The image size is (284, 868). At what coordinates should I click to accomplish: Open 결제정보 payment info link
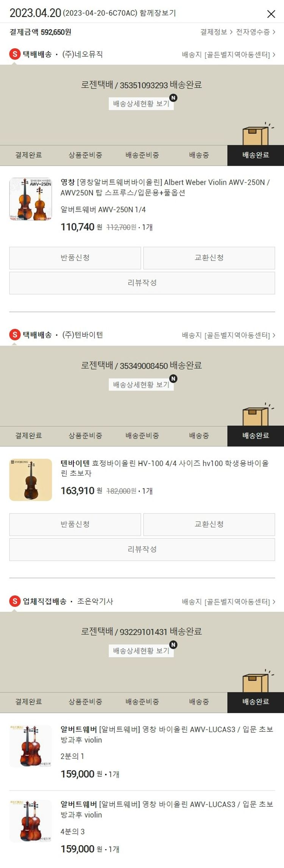[x=216, y=32]
